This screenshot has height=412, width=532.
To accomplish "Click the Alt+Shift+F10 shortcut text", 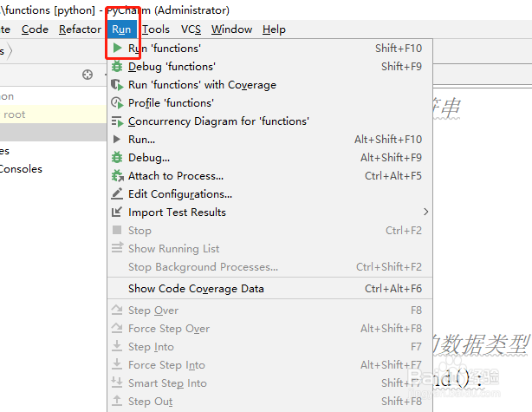I will (388, 140).
